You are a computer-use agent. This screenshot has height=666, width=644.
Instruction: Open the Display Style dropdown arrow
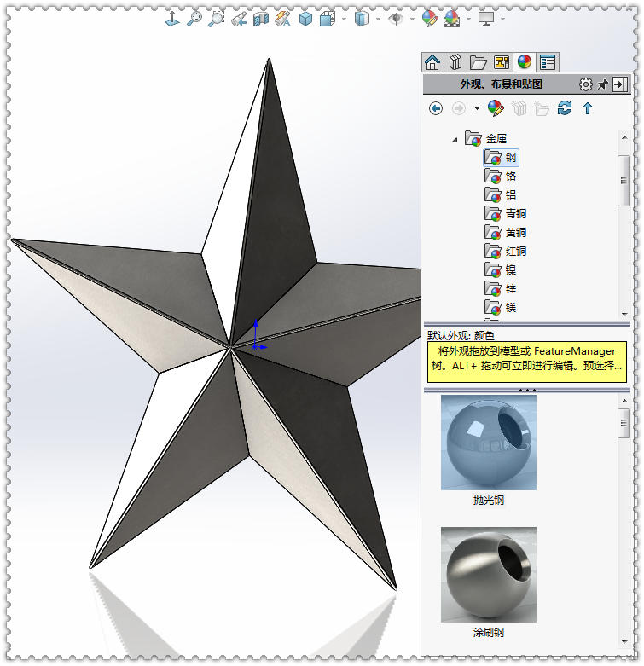344,19
